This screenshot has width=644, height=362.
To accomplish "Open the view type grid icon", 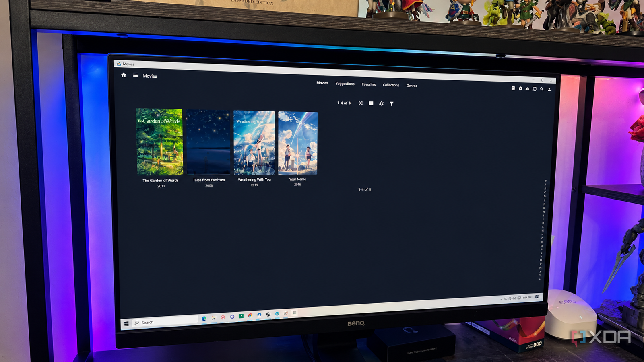I will (x=371, y=103).
